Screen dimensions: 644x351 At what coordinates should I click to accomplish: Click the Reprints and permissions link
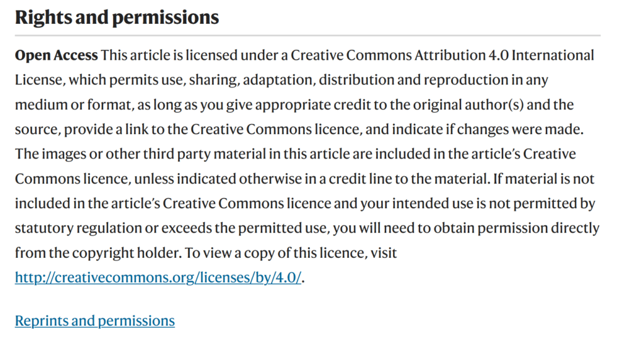click(94, 321)
